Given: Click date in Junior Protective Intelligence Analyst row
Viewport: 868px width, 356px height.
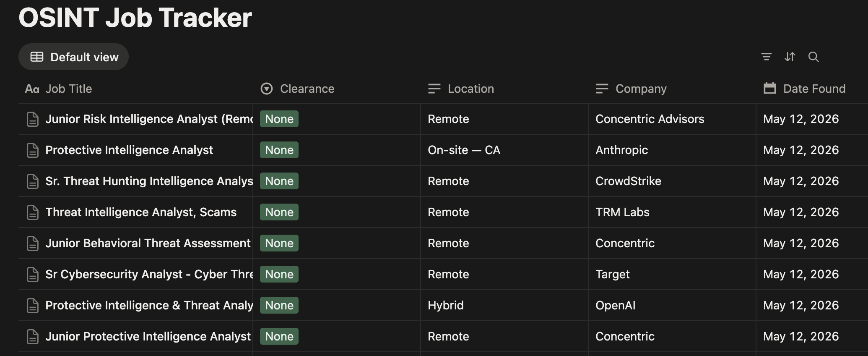Looking at the screenshot, I should pyautogui.click(x=801, y=336).
